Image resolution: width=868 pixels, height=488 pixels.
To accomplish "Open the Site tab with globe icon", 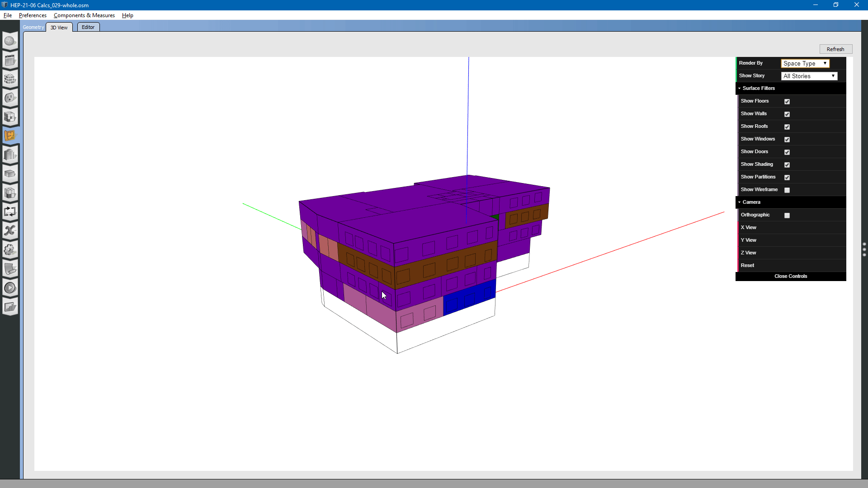I will (x=10, y=41).
